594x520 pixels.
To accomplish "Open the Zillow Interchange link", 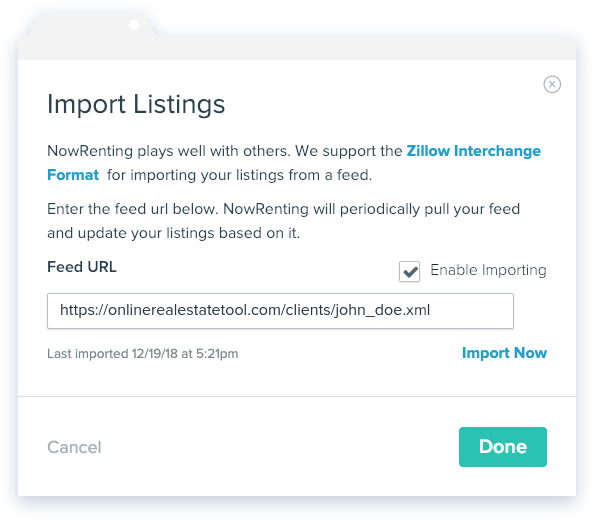I will 474,151.
